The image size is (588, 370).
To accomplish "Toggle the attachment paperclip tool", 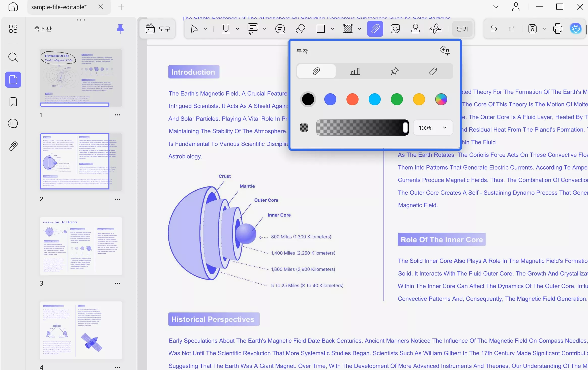I will pyautogui.click(x=375, y=29).
